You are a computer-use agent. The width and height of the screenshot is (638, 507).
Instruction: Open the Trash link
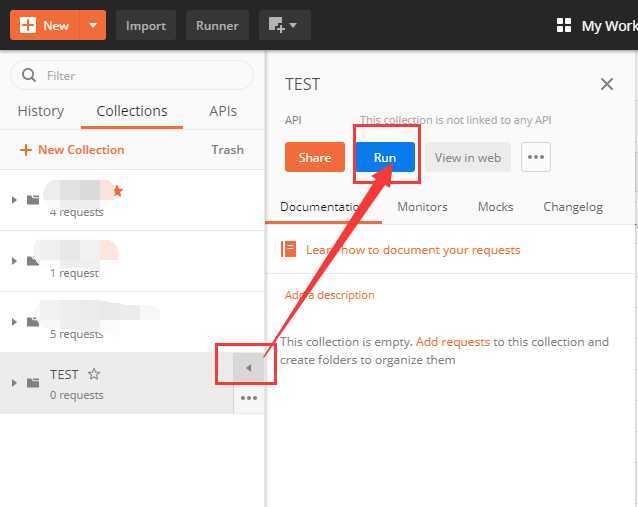click(x=227, y=150)
